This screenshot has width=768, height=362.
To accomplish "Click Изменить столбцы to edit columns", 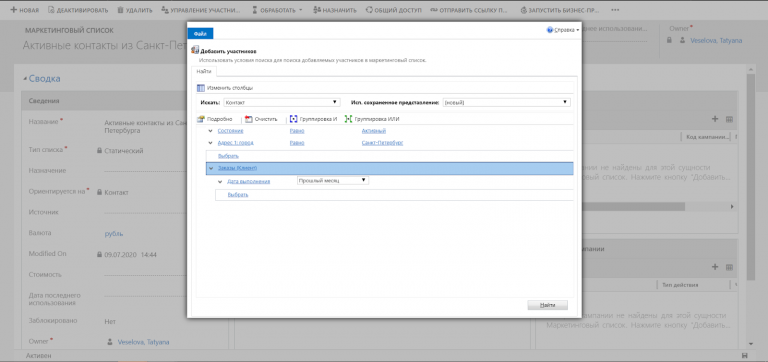I will pos(225,88).
